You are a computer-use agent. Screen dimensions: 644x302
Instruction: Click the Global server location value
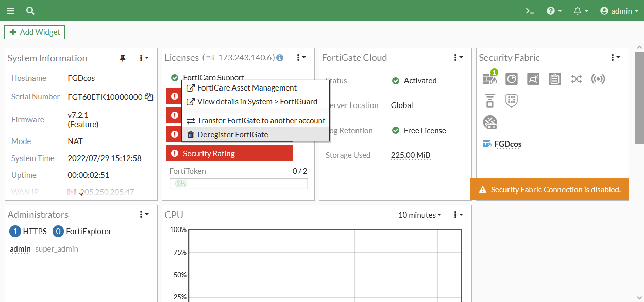[x=402, y=105]
